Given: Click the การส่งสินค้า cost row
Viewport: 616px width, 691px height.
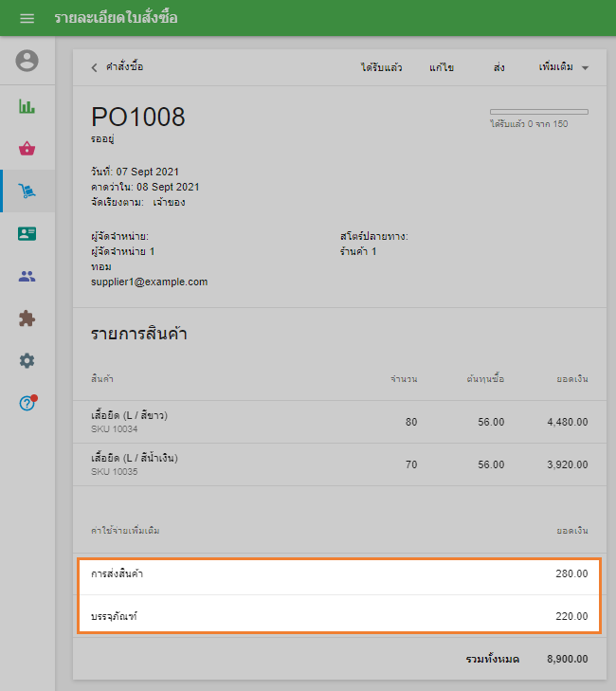Looking at the screenshot, I should pyautogui.click(x=339, y=573).
